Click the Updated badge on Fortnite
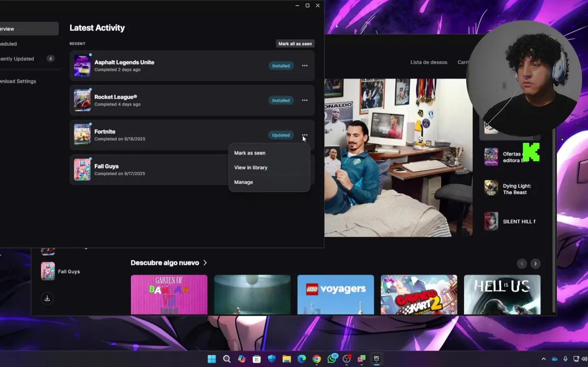588x367 pixels. tap(281, 135)
